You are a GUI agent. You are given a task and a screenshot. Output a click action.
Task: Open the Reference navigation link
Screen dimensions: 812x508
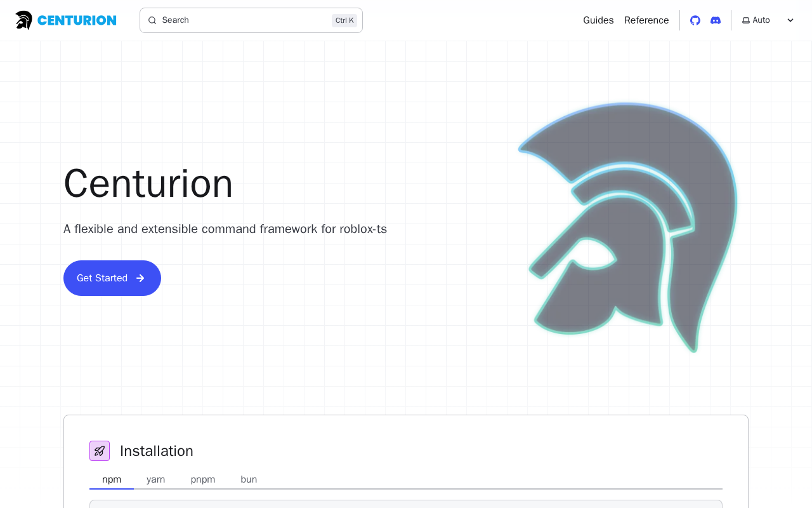pyautogui.click(x=646, y=20)
